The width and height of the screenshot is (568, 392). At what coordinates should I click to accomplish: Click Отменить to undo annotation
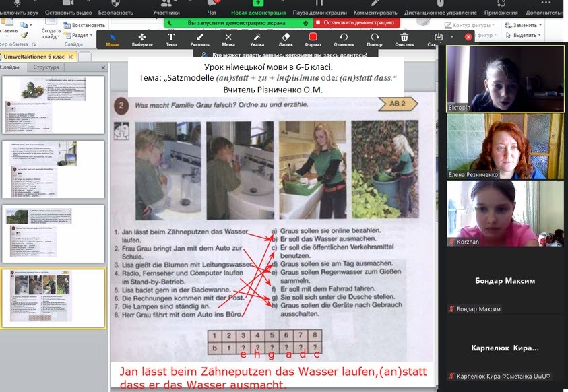click(x=344, y=40)
